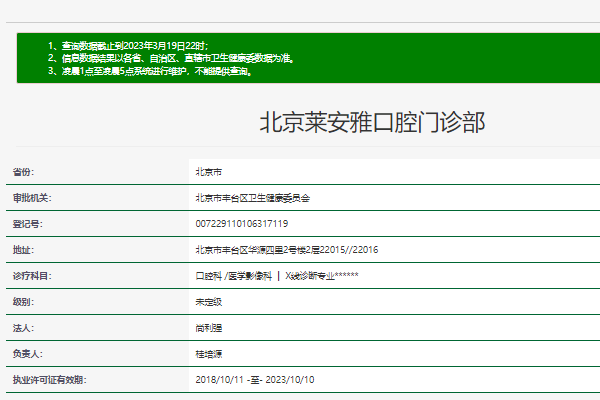Screen dimensions: 600x400
Task: Click the 登记号 label
Action: [28, 224]
